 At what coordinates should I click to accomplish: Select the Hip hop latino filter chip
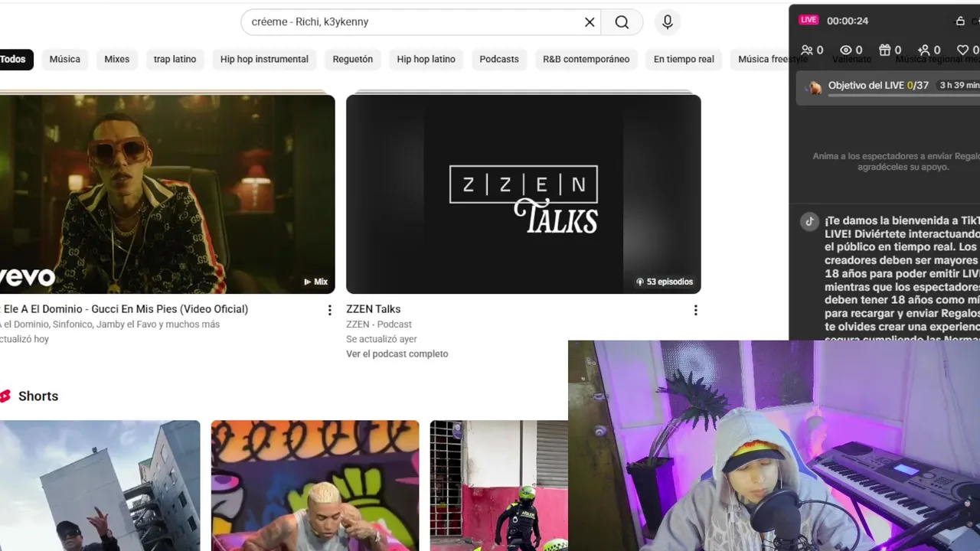click(426, 59)
